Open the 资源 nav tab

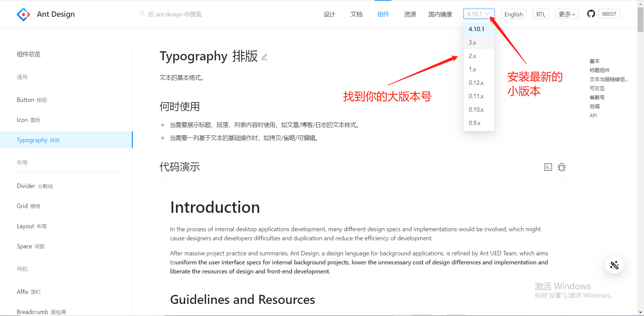point(410,14)
